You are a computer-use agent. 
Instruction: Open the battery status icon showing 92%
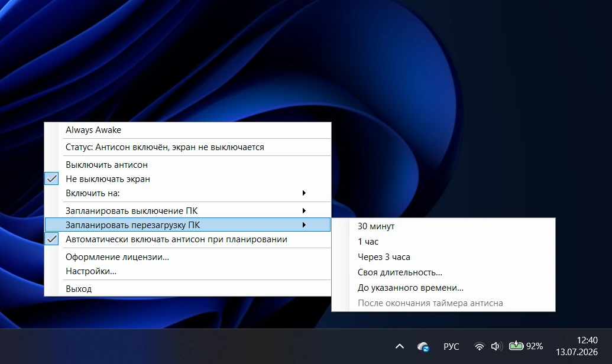tap(526, 346)
